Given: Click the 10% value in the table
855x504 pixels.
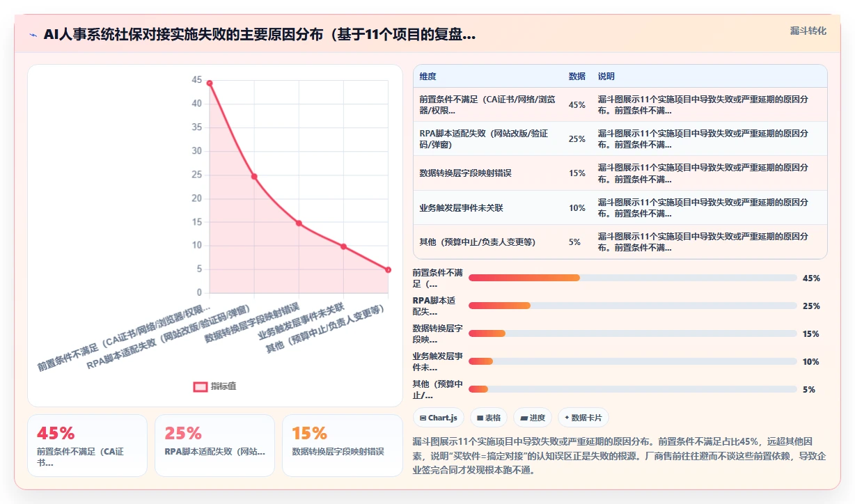Looking at the screenshot, I should point(577,207).
